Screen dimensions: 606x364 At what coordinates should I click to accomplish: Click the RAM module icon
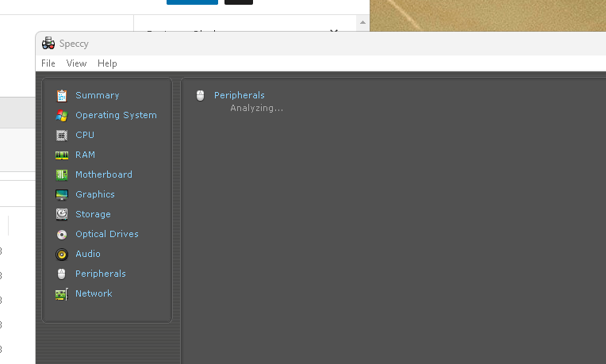[62, 155]
